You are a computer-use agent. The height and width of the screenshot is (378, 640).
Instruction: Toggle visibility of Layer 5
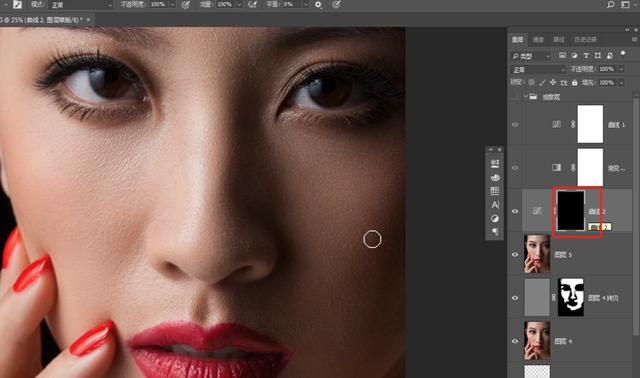click(x=515, y=254)
